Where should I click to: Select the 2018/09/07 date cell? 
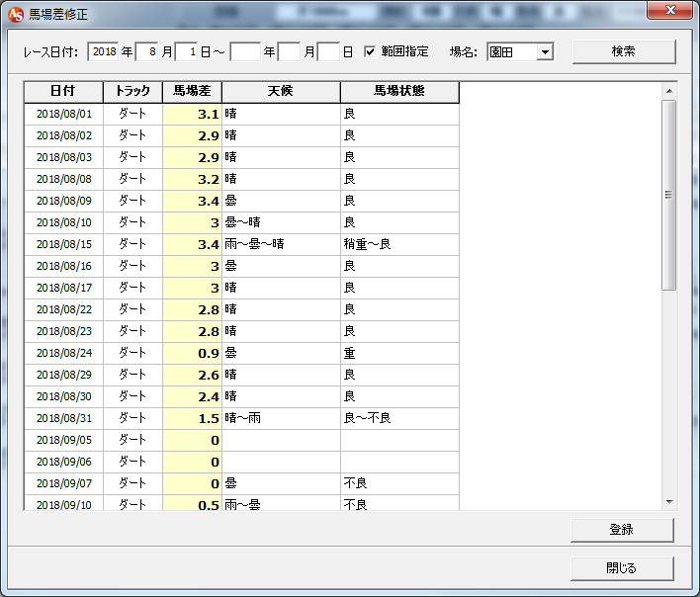click(64, 484)
